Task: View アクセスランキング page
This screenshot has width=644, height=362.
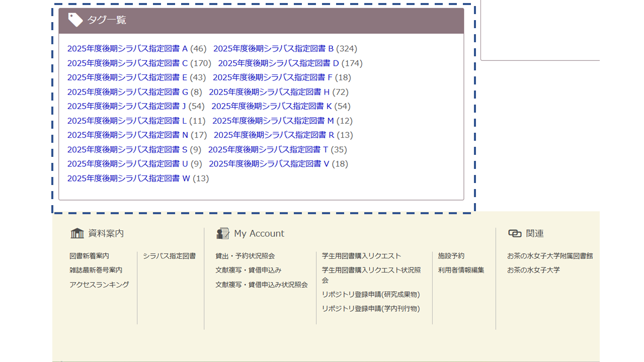Action: click(99, 285)
